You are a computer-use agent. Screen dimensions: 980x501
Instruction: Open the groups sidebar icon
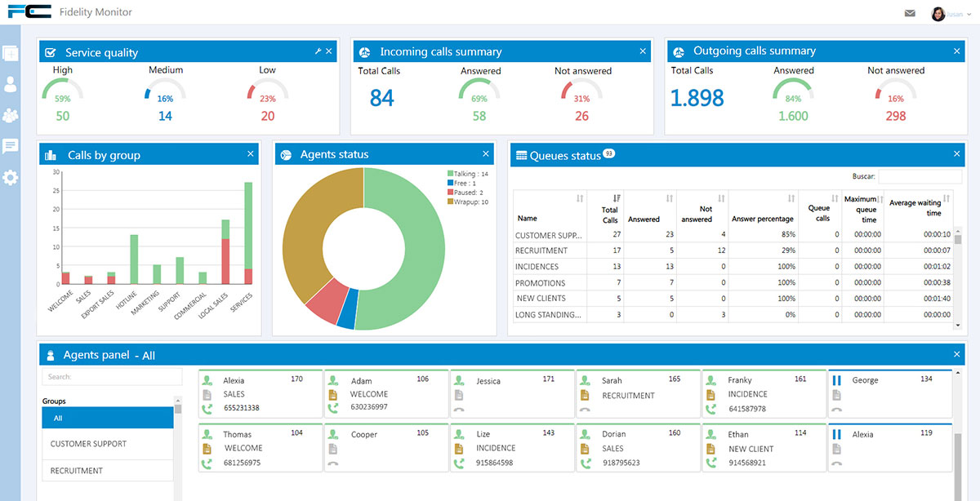11,115
